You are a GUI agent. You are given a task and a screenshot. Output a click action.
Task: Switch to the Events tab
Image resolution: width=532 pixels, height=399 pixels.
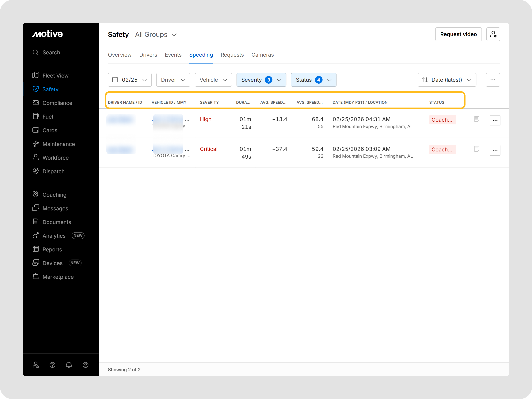pos(173,55)
